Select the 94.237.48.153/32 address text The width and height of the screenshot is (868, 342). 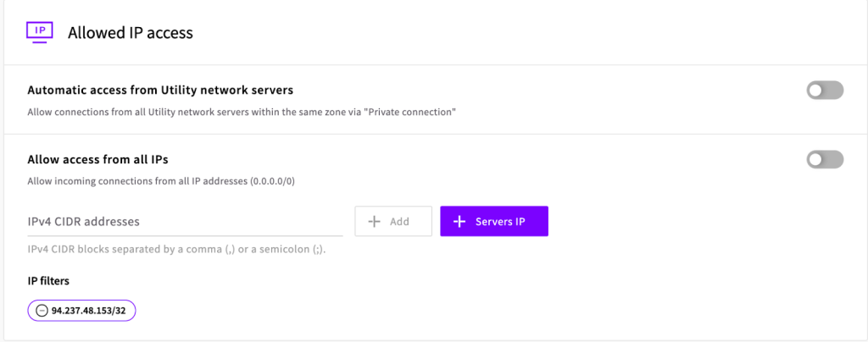point(90,311)
